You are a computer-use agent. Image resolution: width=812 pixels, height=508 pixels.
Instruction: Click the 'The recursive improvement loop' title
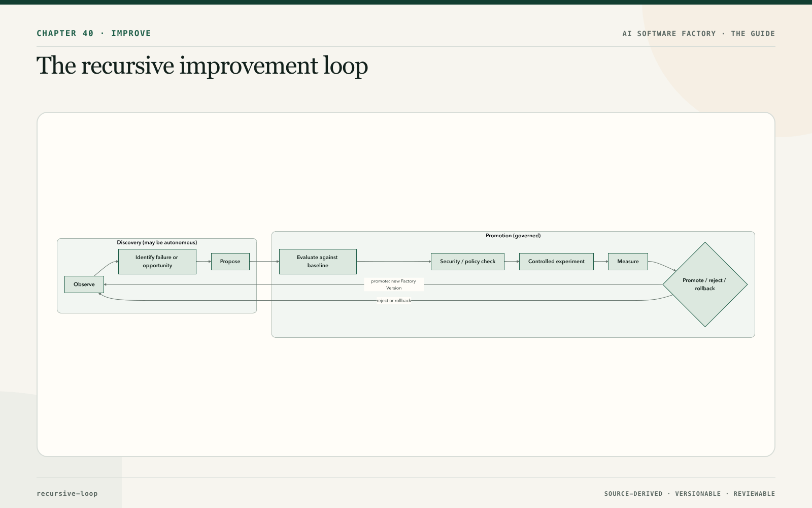pos(202,66)
